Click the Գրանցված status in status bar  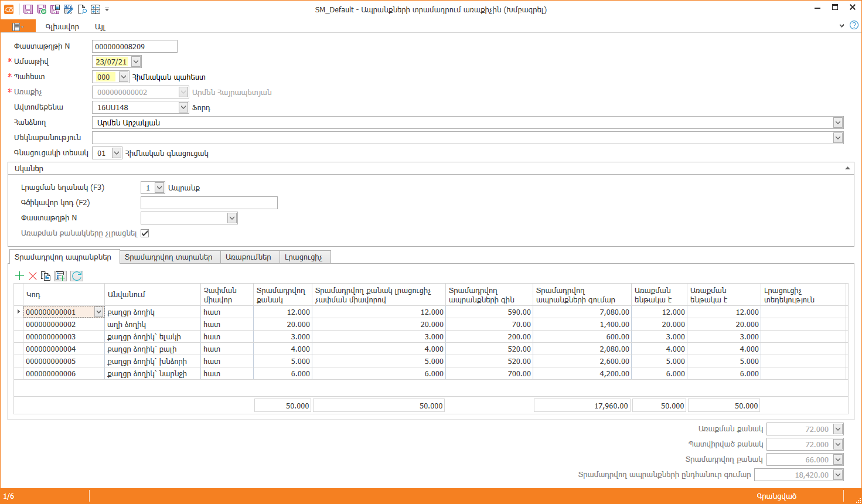pyautogui.click(x=776, y=496)
